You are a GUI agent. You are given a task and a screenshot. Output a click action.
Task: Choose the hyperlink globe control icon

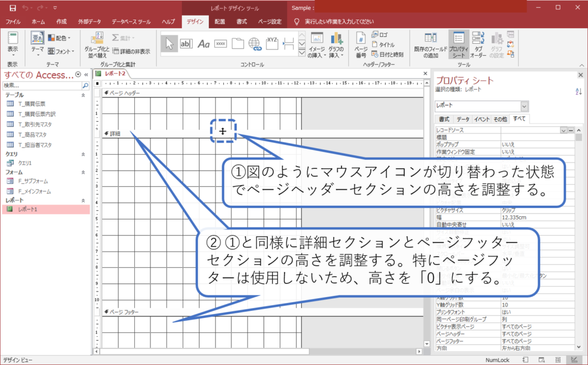pyautogui.click(x=255, y=44)
